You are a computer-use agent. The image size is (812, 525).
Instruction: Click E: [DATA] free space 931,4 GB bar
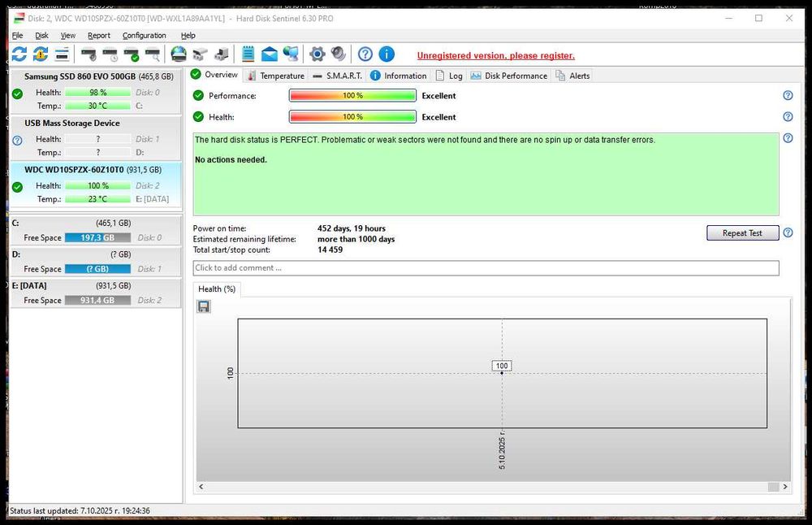pyautogui.click(x=98, y=300)
